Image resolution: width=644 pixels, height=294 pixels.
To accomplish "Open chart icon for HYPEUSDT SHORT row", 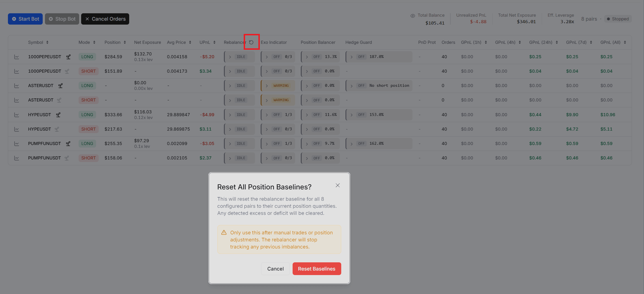I will pos(17,129).
